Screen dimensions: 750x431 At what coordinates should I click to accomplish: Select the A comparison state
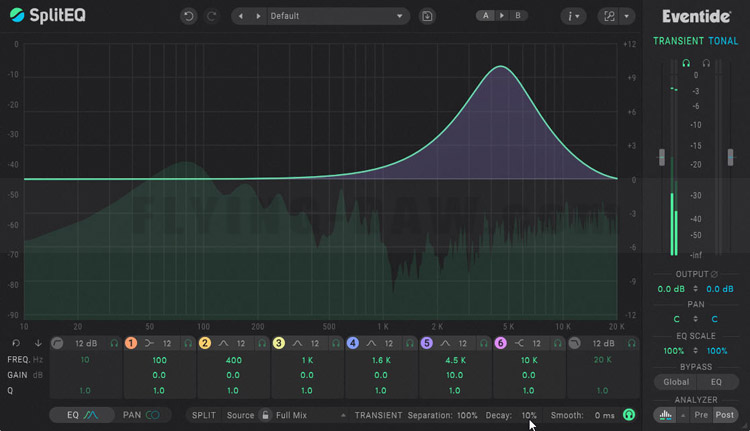pyautogui.click(x=485, y=16)
